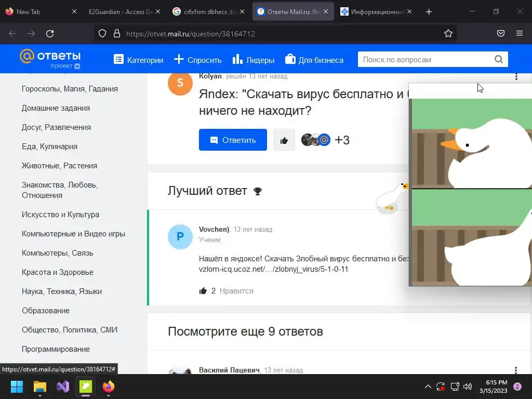Screen dimensions: 532x399
Task: Open Vovchen) profile link
Action: click(214, 229)
